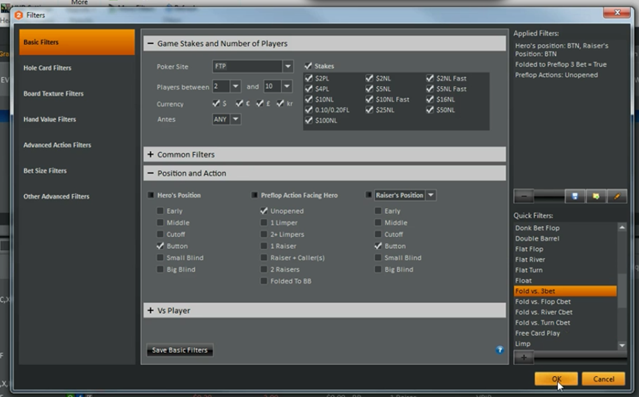Close the Filters dialog window

click(x=617, y=13)
